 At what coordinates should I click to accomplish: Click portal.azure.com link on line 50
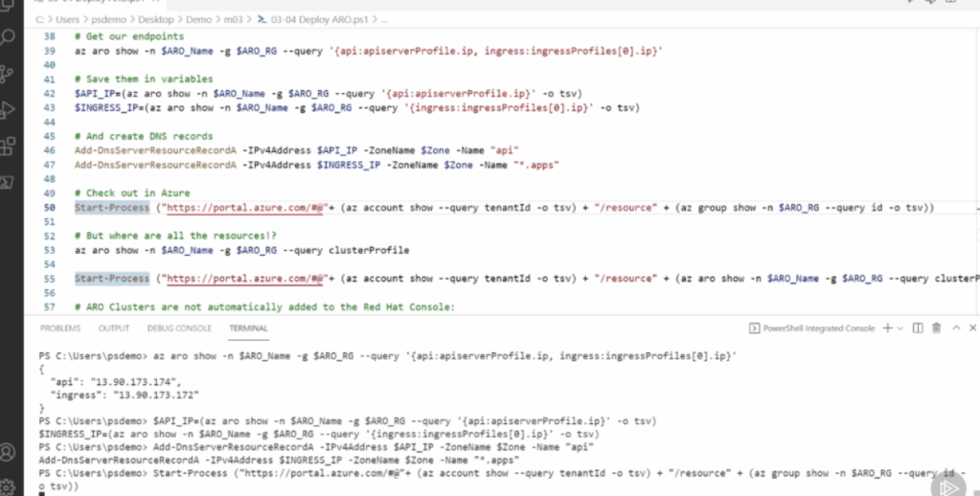[x=244, y=208]
